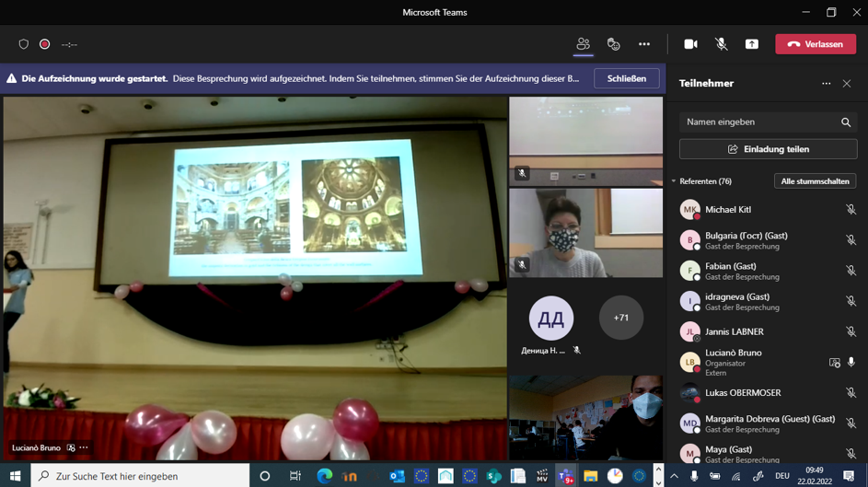Open the More actions ellipsis in toolbar
The width and height of the screenshot is (868, 487).
pyautogui.click(x=644, y=44)
